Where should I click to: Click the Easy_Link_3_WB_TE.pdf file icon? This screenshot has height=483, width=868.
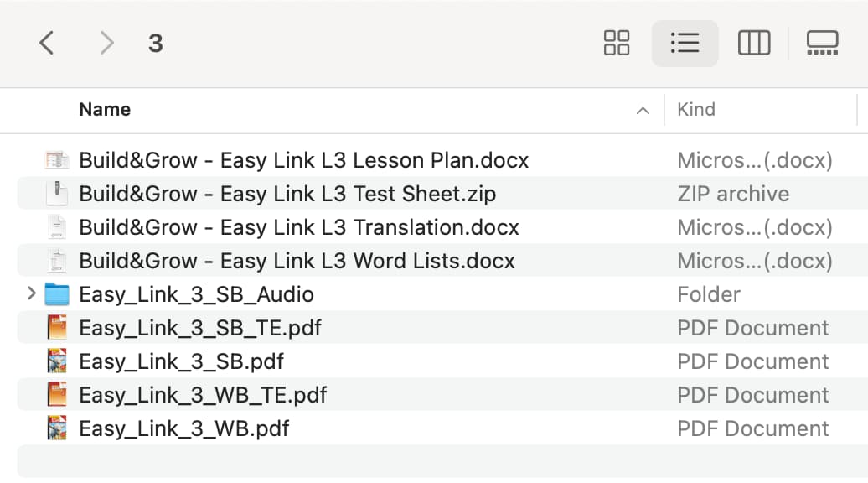coord(56,395)
